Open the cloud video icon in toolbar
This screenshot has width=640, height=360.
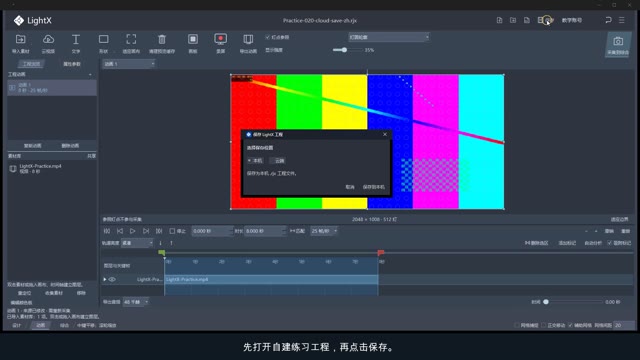[x=48, y=40]
